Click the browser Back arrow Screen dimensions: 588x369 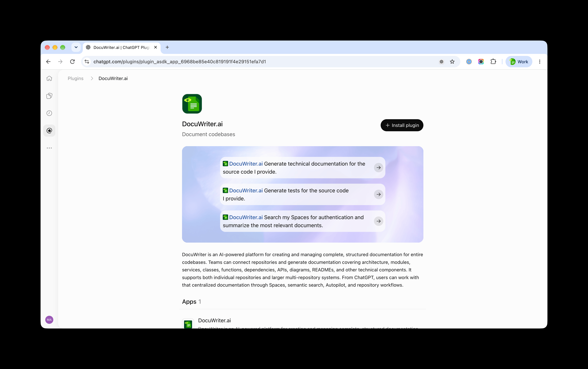[x=48, y=62]
